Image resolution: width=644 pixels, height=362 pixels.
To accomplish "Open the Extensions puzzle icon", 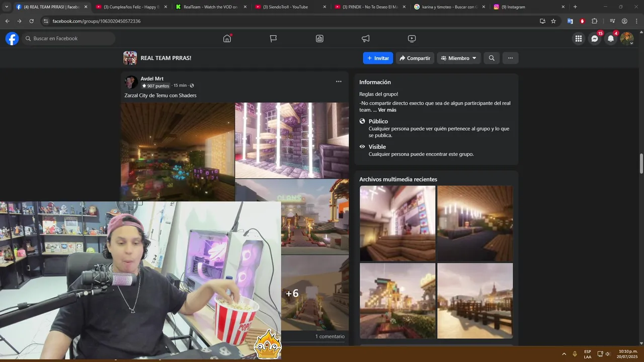I will (x=594, y=21).
